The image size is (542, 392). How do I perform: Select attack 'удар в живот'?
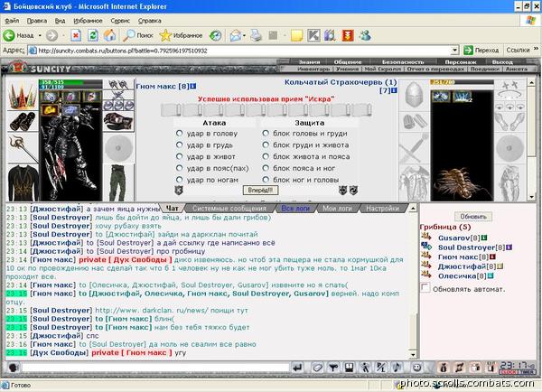179,156
